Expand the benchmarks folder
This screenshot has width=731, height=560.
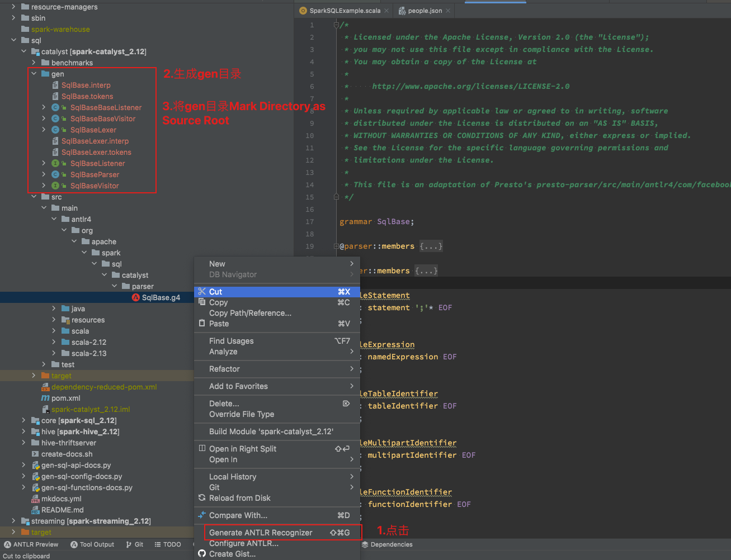pos(34,63)
